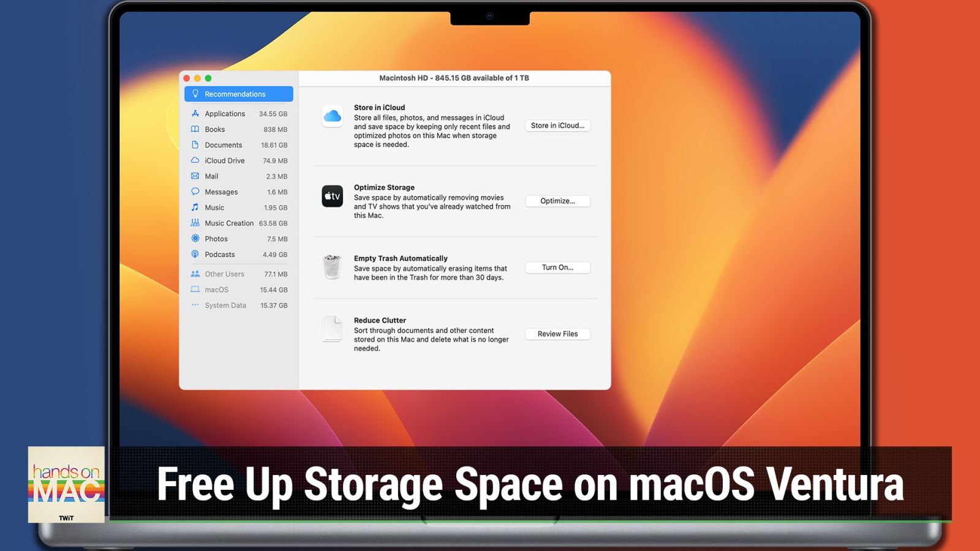This screenshot has height=551, width=980.
Task: Open the Books section via its icon
Action: click(195, 129)
